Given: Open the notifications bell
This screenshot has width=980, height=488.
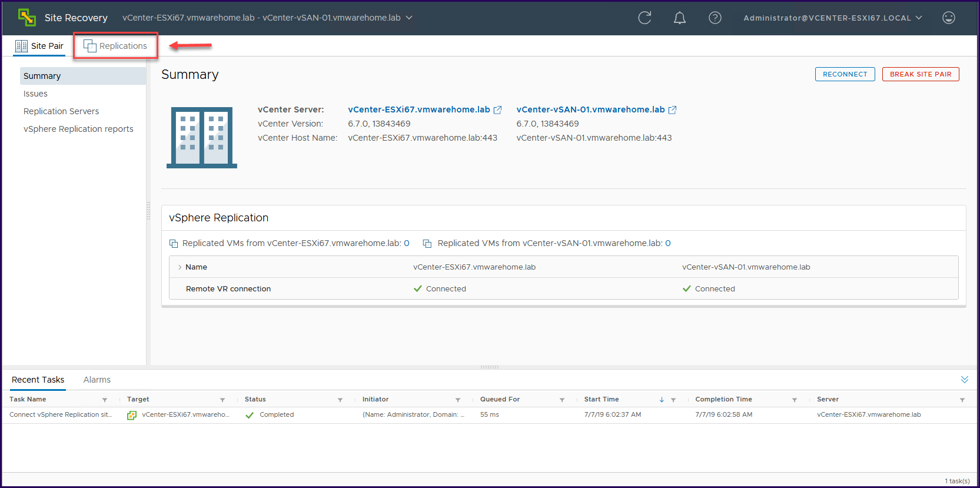Looking at the screenshot, I should (680, 18).
